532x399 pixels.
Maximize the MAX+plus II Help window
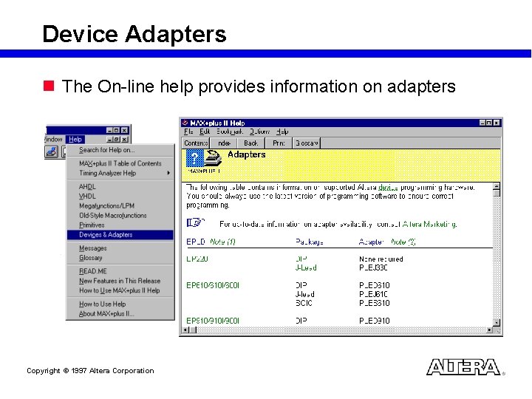pyautogui.click(x=489, y=123)
